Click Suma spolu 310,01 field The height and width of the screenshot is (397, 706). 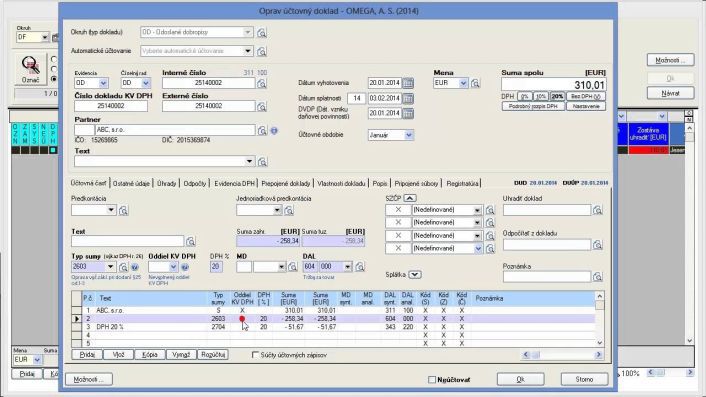click(x=553, y=85)
